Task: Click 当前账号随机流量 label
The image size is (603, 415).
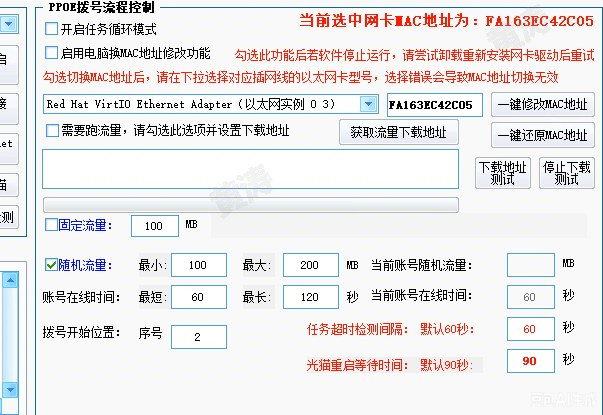Action: click(421, 265)
